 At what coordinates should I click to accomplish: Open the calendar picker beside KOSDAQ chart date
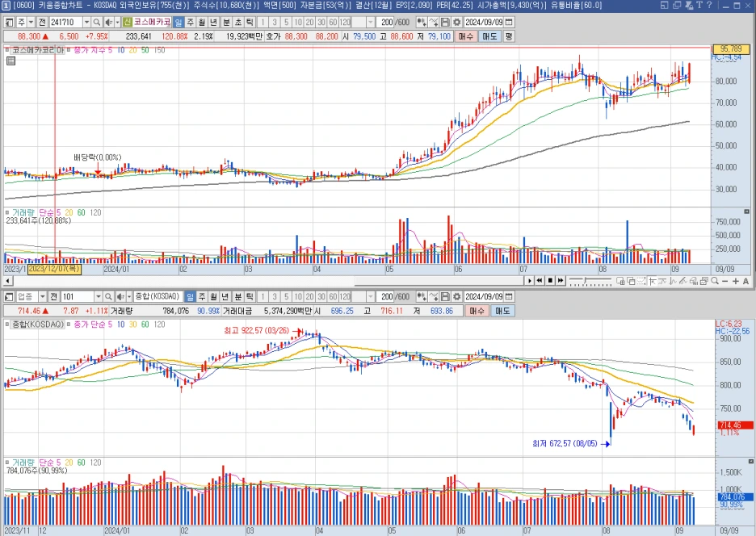(x=509, y=296)
